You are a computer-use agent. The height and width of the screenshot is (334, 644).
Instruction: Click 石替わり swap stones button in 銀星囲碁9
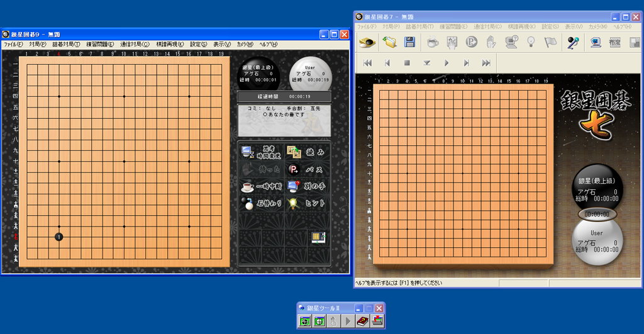(x=261, y=203)
